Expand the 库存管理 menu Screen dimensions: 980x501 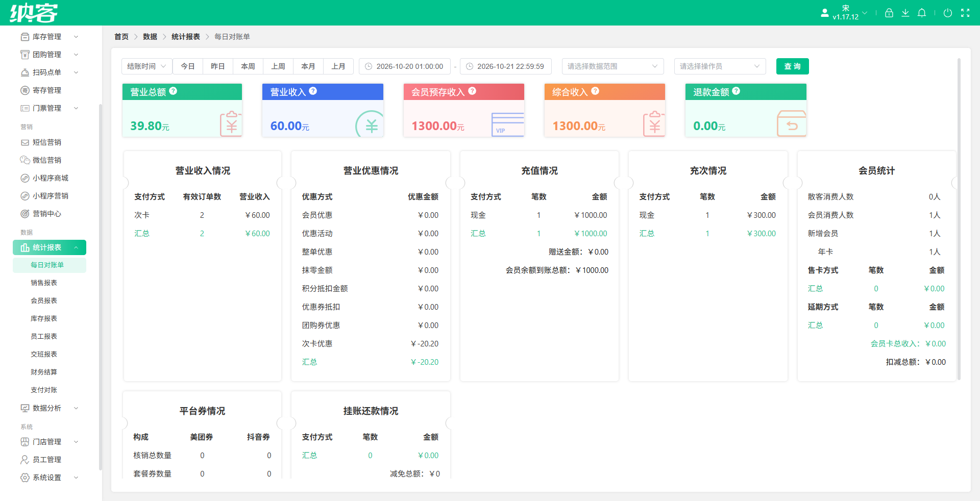(x=50, y=37)
